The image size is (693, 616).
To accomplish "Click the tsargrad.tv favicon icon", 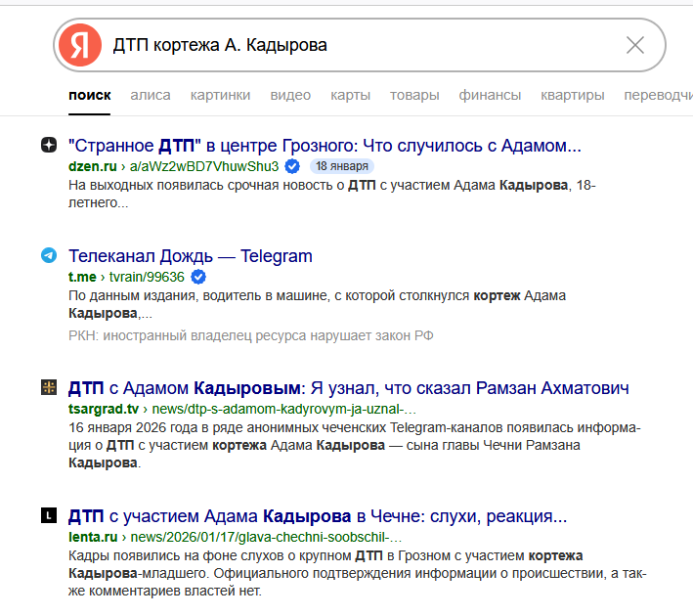I will [x=49, y=387].
